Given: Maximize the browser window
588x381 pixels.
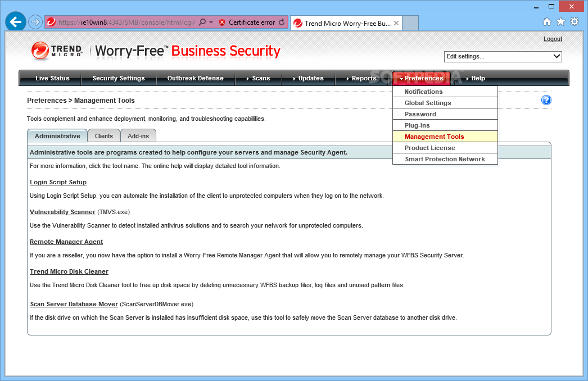Looking at the screenshot, I should point(551,6).
